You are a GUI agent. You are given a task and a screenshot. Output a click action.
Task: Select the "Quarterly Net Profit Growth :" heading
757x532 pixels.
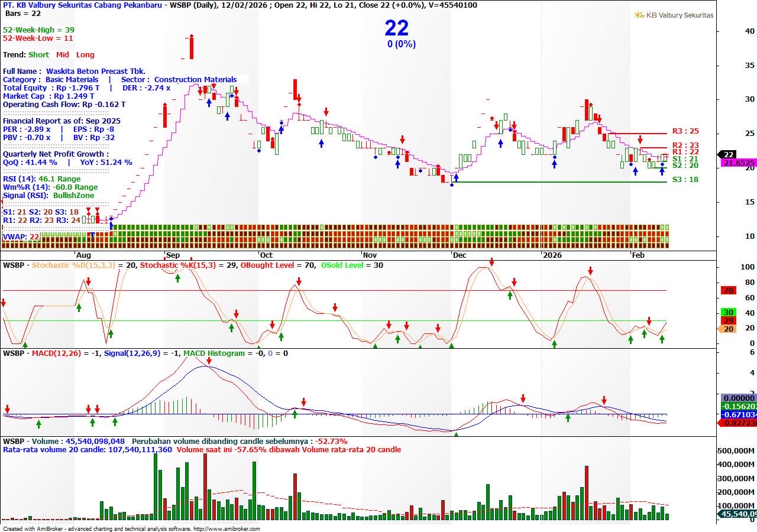pyautogui.click(x=56, y=154)
